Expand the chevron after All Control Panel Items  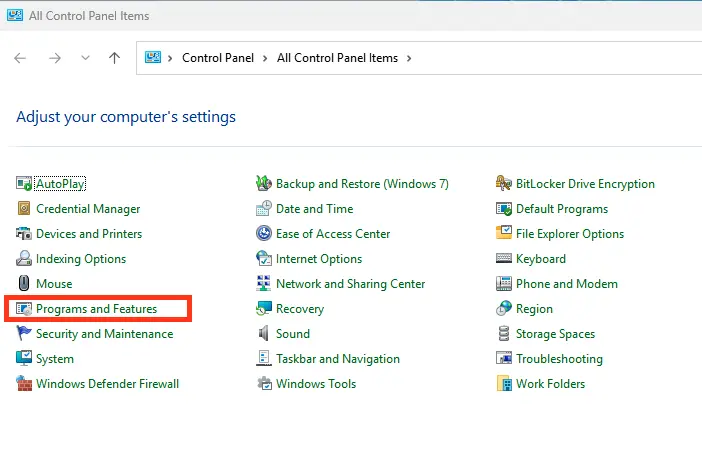pyautogui.click(x=408, y=58)
